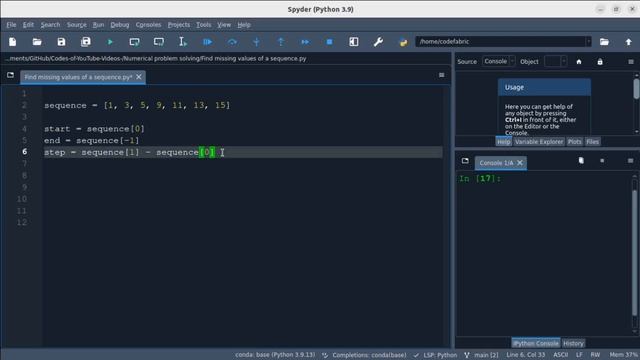This screenshot has height=360, width=640.
Task: Open the Consoles menu
Action: tap(148, 25)
